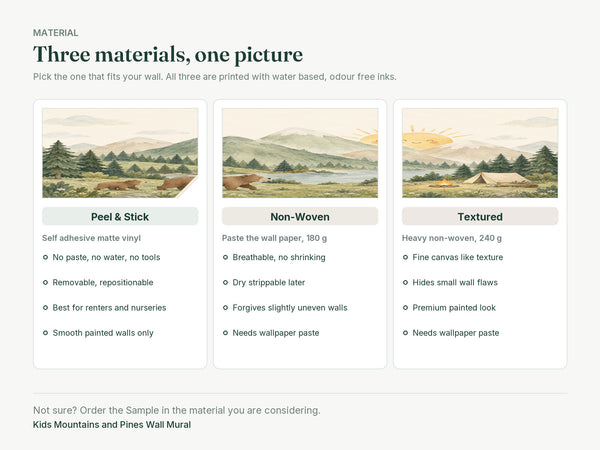Open the Non-Woven lake mural thumbnail
The image size is (600, 450).
point(300,153)
